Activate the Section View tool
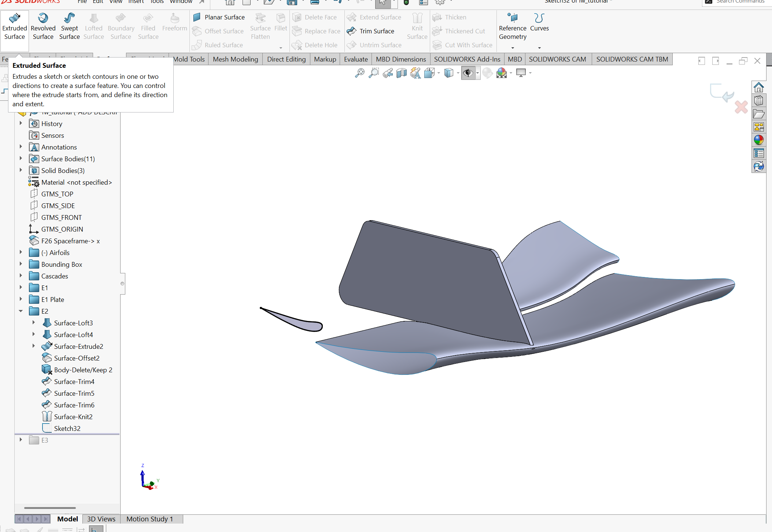Viewport: 772px width, 532px height. (x=402, y=73)
